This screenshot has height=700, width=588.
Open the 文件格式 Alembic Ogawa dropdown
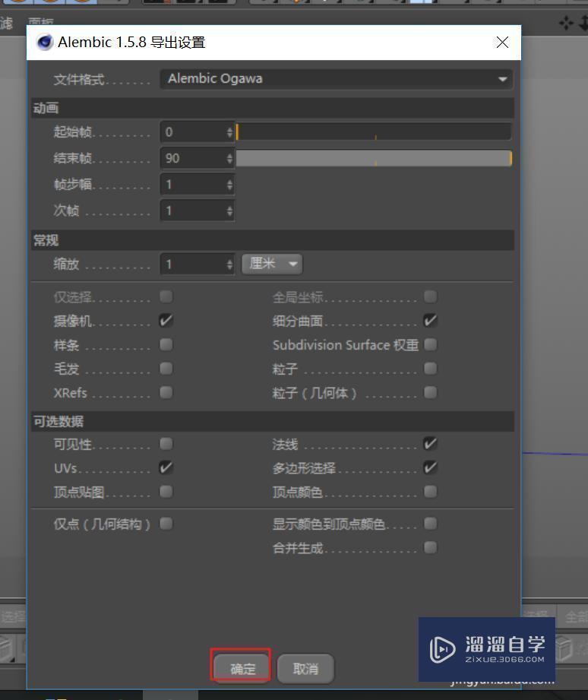336,79
